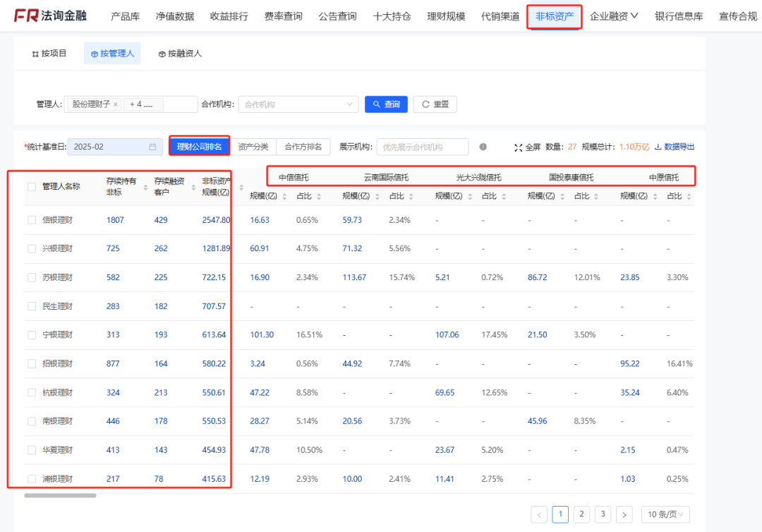This screenshot has width=762, height=532.
Task: Expand the 企业融资 navigation dropdown
Action: pyautogui.click(x=613, y=15)
